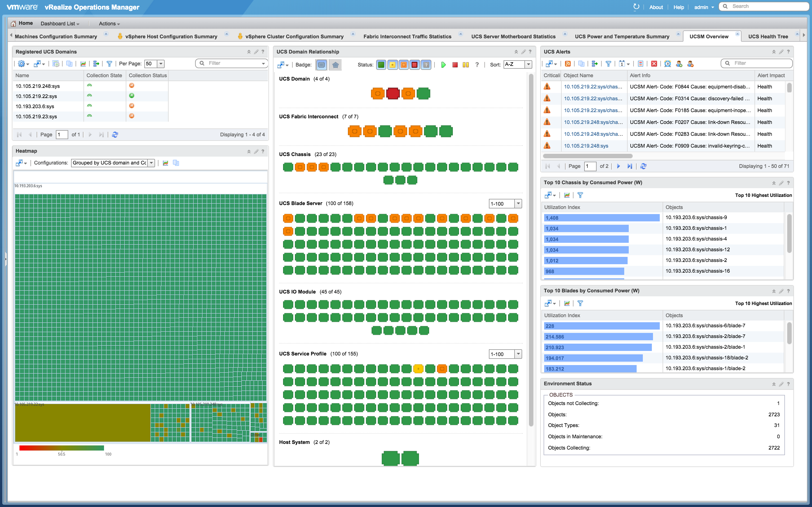Click the RSS feed icon in UCS Alerts toolbar
The height and width of the screenshot is (507, 812).
click(x=568, y=64)
